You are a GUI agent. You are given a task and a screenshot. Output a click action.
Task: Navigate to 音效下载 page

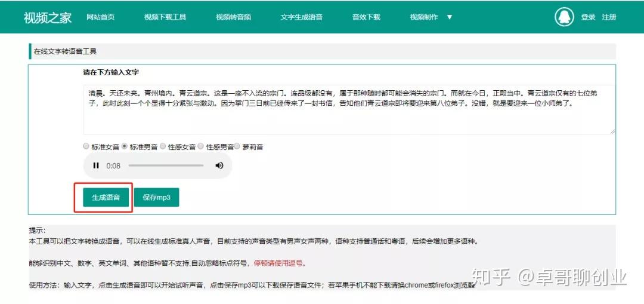[x=366, y=17]
